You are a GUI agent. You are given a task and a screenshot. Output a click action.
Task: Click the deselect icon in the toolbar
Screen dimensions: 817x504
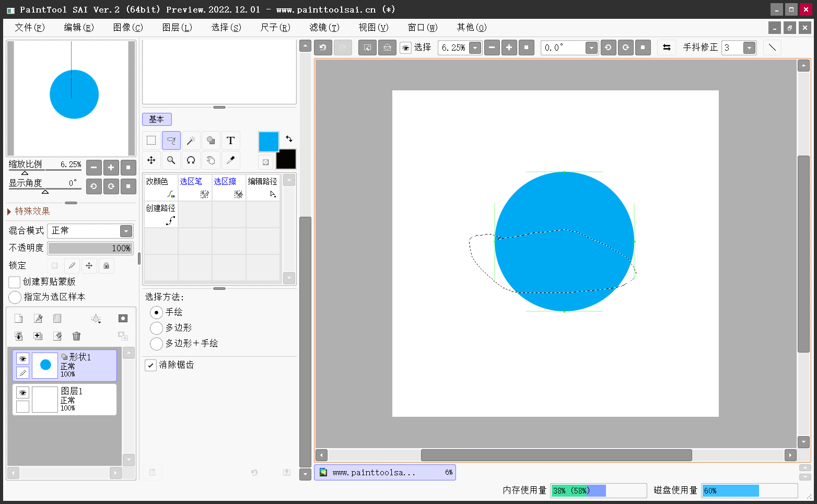click(368, 48)
